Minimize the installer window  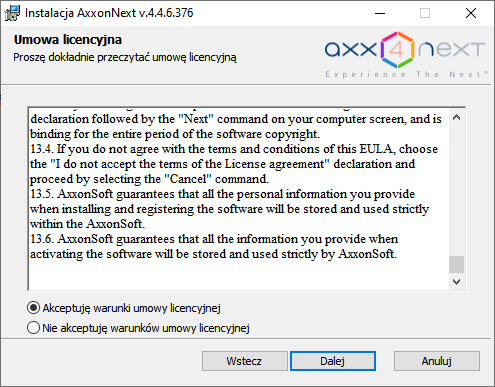tap(380, 13)
